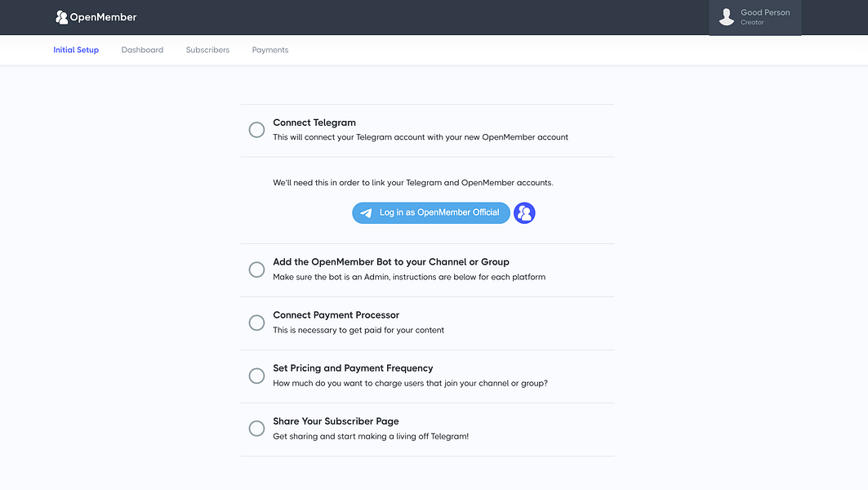Click the OpenMember brand name

coord(103,17)
